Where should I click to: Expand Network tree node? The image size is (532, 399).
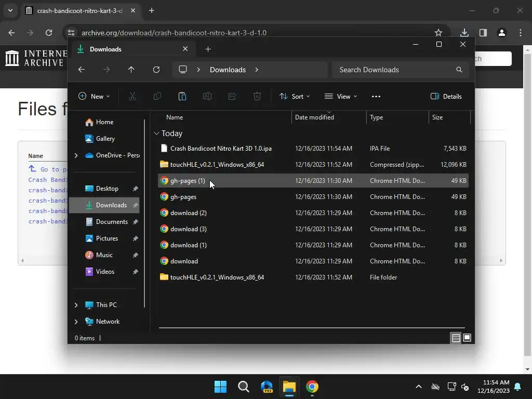point(76,322)
